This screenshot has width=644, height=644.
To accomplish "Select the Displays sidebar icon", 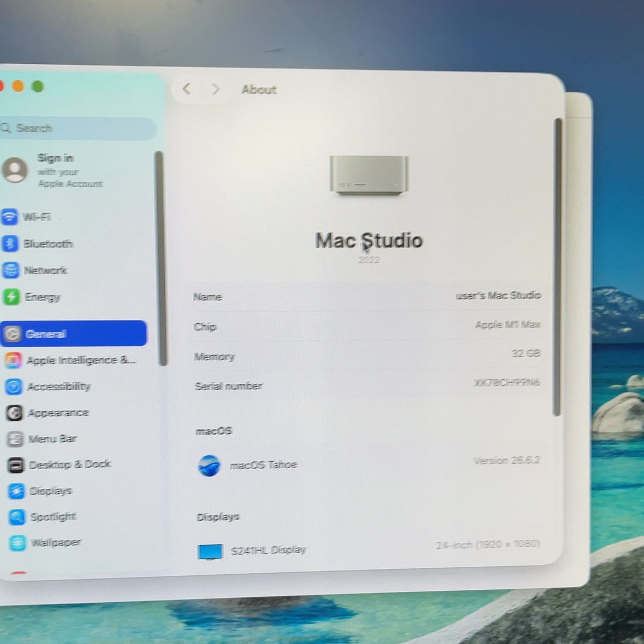I will coord(16,491).
